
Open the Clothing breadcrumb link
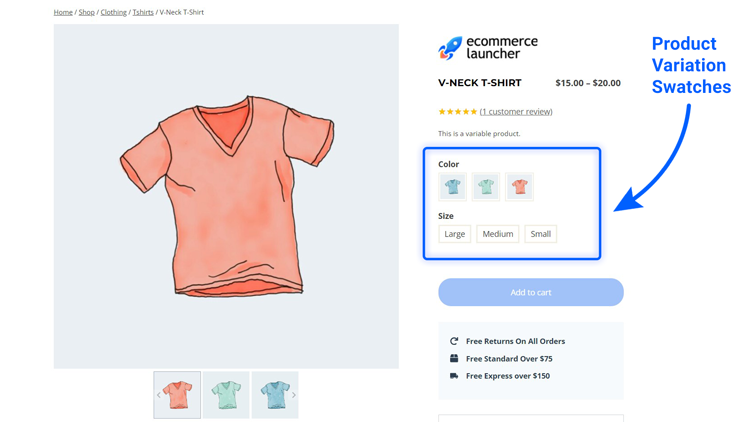tap(113, 12)
